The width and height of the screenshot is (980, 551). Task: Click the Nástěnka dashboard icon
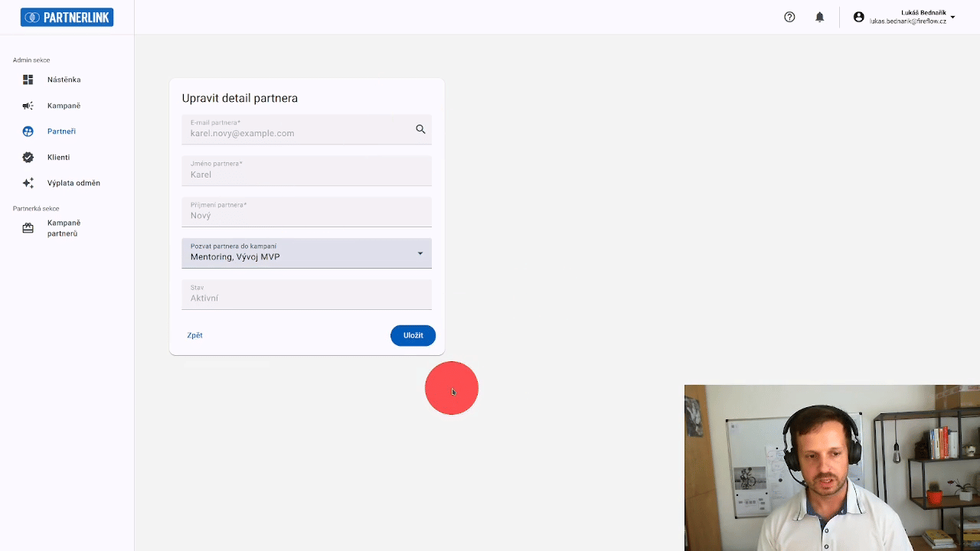[x=28, y=80]
